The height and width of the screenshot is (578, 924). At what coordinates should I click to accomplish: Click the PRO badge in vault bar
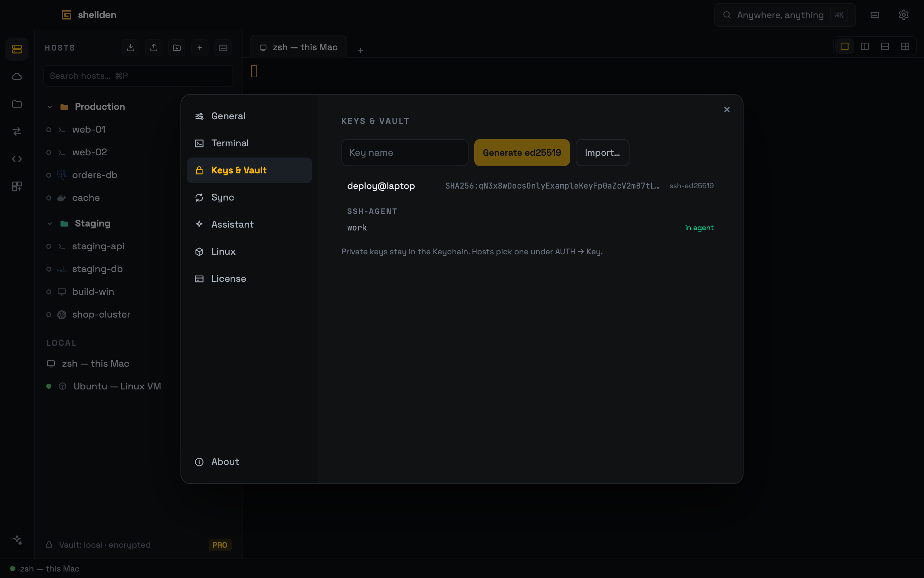pos(220,545)
